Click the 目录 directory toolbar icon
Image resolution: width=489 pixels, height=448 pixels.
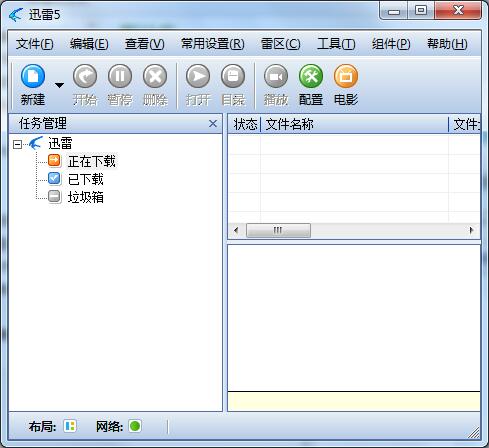click(x=233, y=76)
